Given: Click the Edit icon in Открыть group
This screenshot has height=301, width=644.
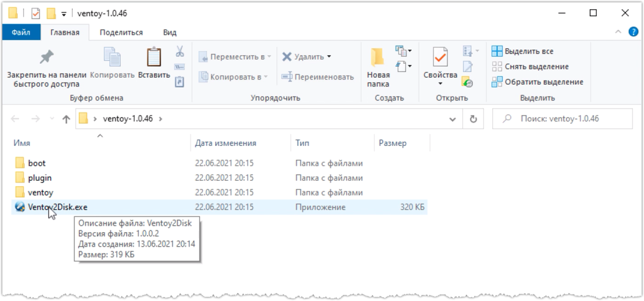Looking at the screenshot, I should (x=467, y=67).
